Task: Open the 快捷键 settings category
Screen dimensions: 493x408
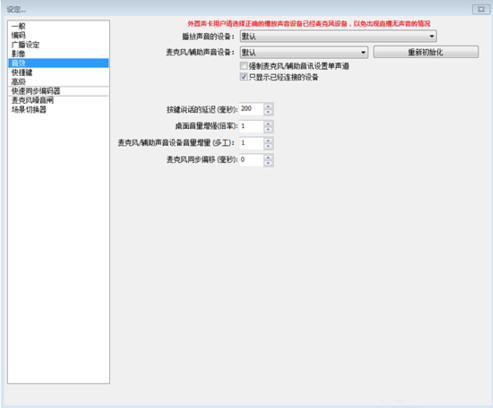Action: pyautogui.click(x=58, y=72)
